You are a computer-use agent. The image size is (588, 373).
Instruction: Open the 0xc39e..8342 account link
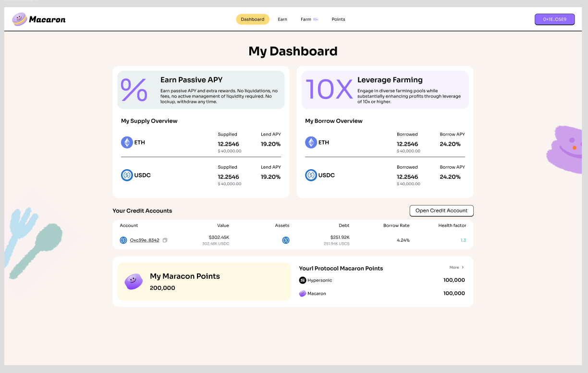click(x=144, y=240)
